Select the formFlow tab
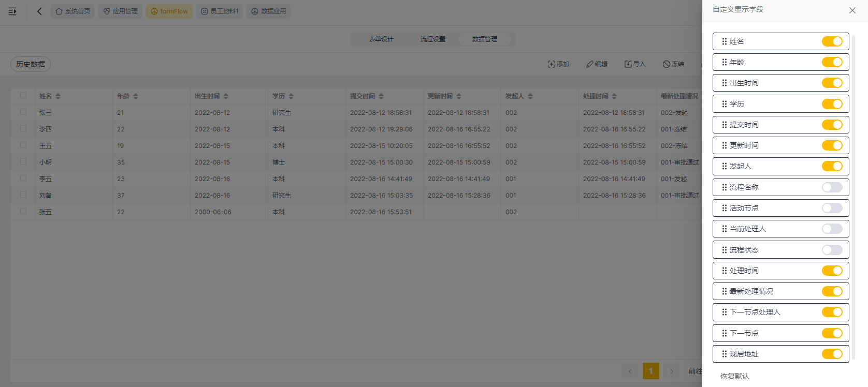Screen dimensions: 868x387 169,11
